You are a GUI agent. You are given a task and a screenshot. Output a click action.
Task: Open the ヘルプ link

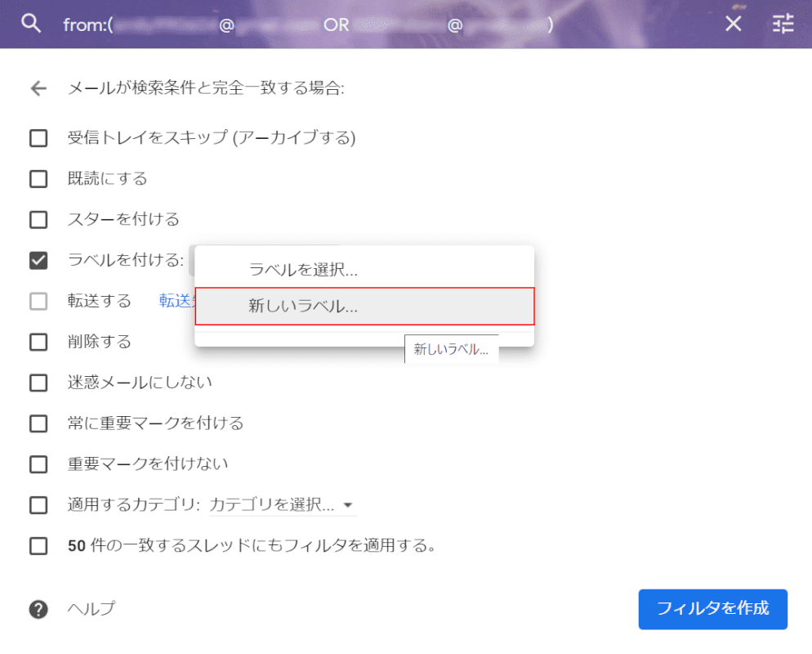(x=91, y=608)
